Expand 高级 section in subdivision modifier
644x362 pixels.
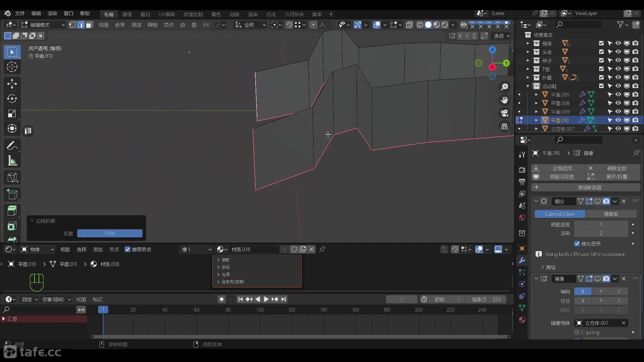click(x=548, y=267)
